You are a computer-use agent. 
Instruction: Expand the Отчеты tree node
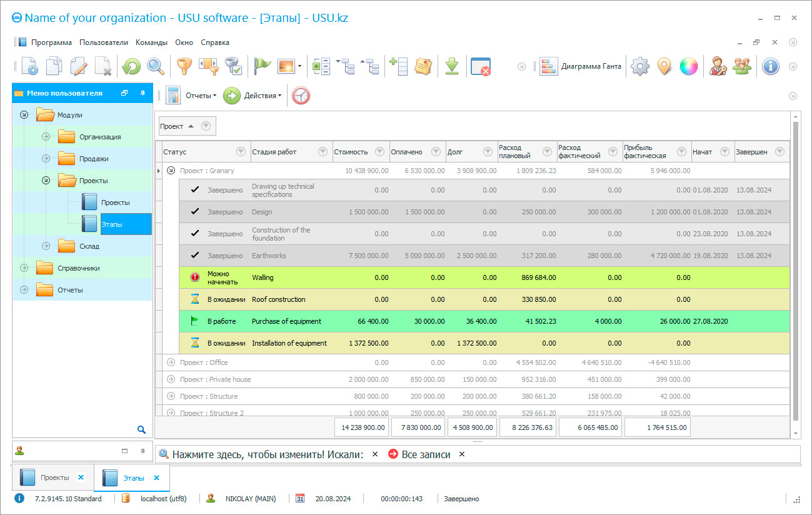[24, 290]
